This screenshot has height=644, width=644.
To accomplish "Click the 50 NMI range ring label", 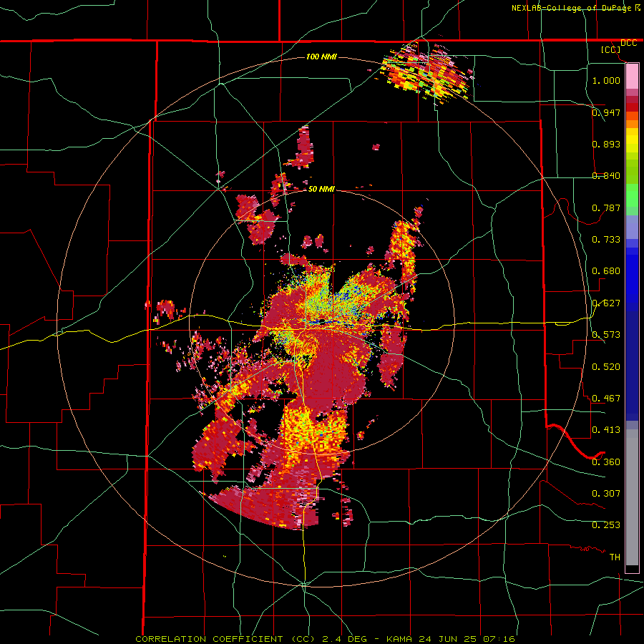I will click(x=321, y=189).
